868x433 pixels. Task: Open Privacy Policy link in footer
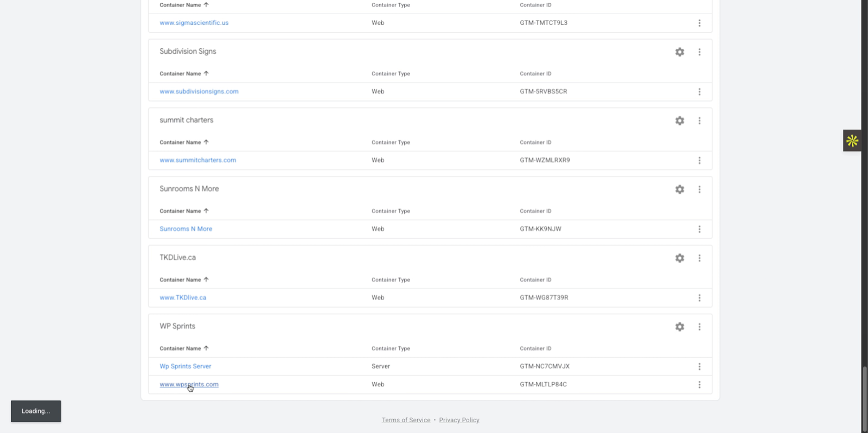459,420
